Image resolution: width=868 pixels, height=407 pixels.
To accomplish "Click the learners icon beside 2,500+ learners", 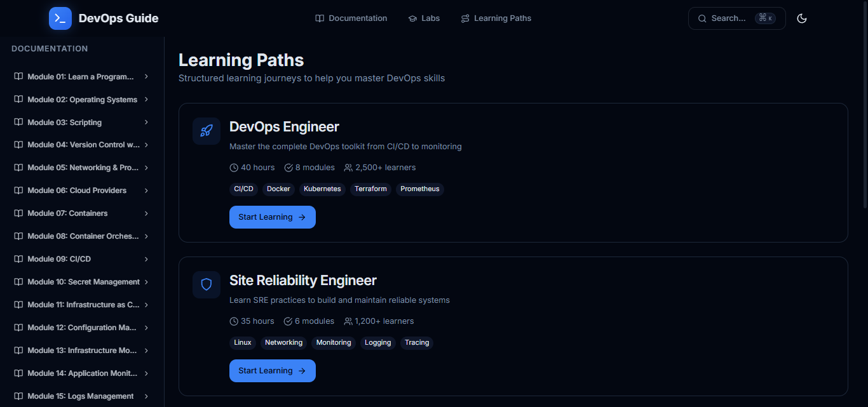I will (348, 167).
